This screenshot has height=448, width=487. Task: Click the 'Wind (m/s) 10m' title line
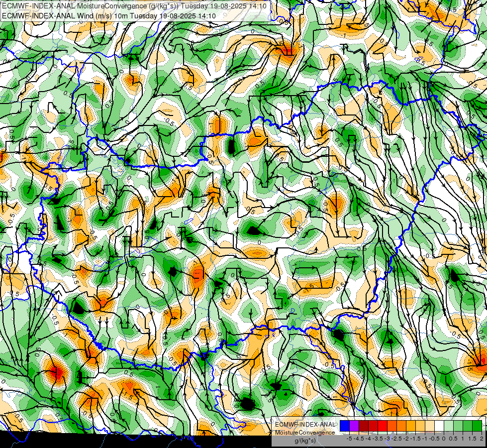coord(109,16)
